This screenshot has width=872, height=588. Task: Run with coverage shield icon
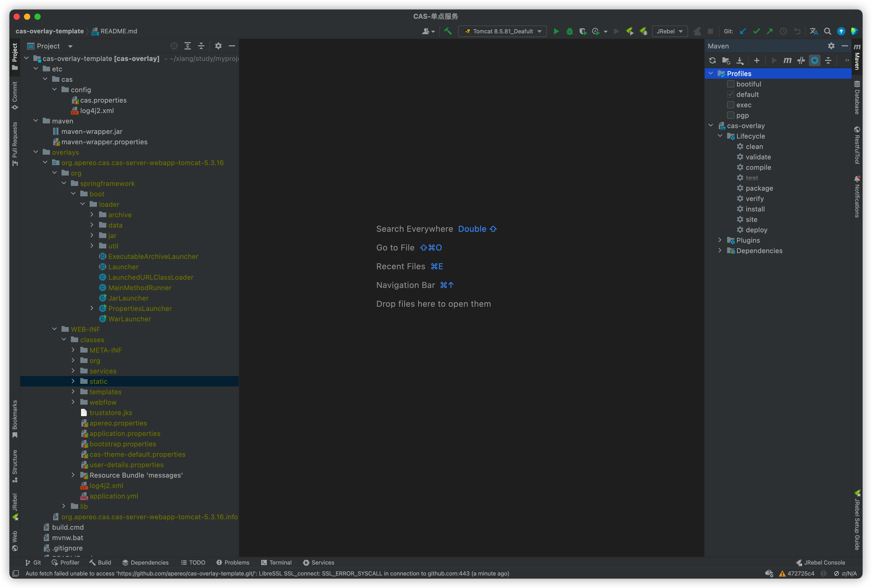click(583, 31)
